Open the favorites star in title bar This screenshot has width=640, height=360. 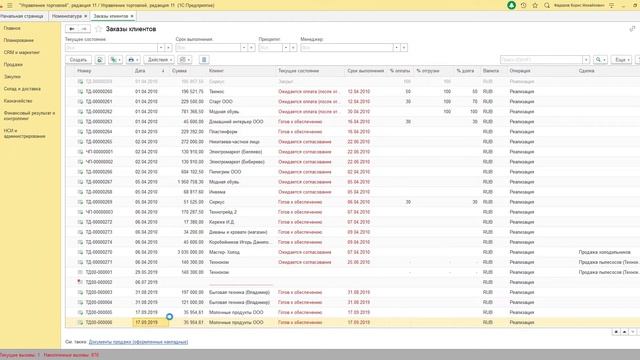[535, 5]
